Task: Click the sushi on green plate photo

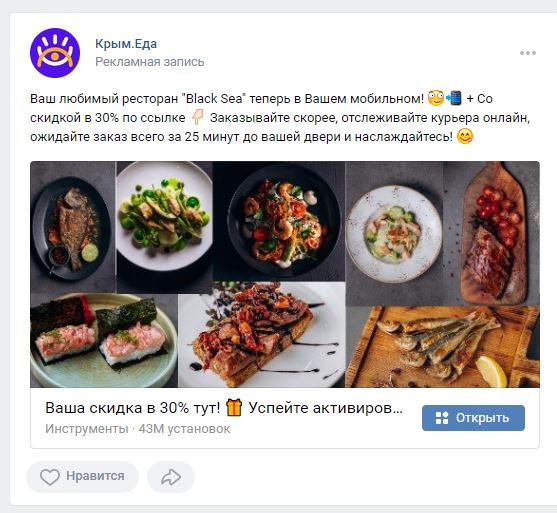Action: (104, 340)
